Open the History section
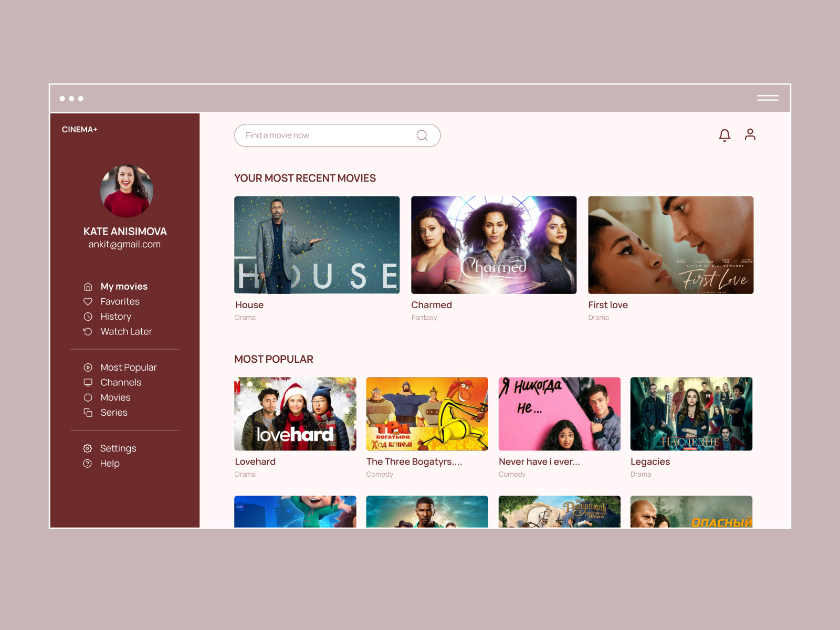This screenshot has width=840, height=630. pyautogui.click(x=116, y=317)
